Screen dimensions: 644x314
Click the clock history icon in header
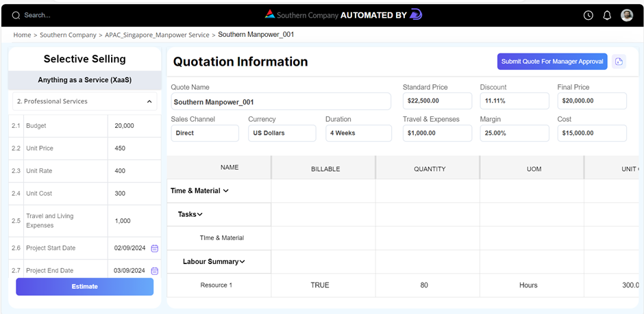[588, 15]
